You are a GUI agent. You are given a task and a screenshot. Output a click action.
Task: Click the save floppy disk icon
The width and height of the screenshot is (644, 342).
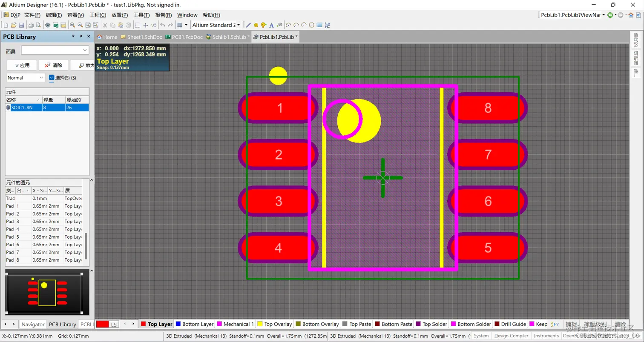pyautogui.click(x=21, y=25)
